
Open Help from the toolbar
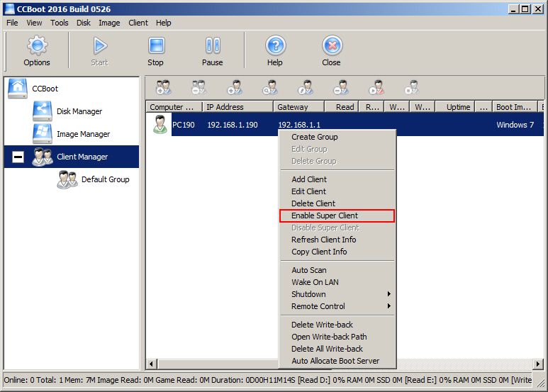tap(275, 51)
